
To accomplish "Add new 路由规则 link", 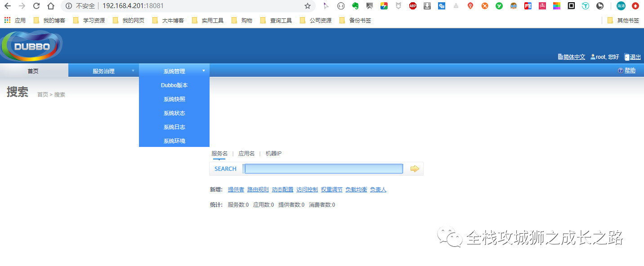I will [258, 190].
